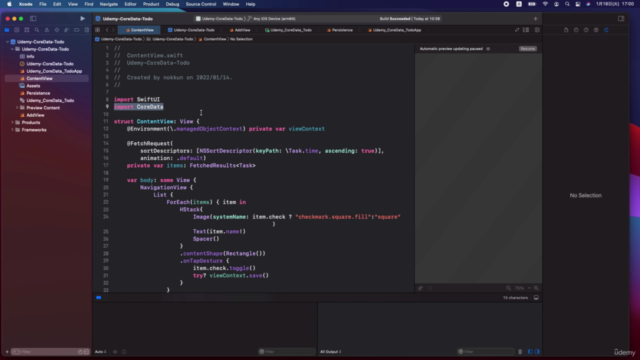Go back in editor history

tap(107, 30)
